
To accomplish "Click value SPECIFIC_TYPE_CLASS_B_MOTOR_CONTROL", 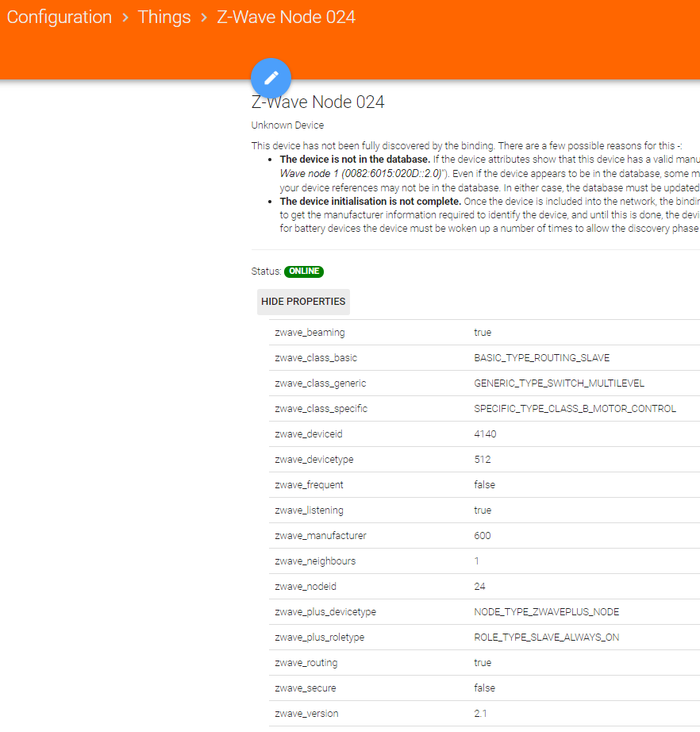I will (575, 409).
